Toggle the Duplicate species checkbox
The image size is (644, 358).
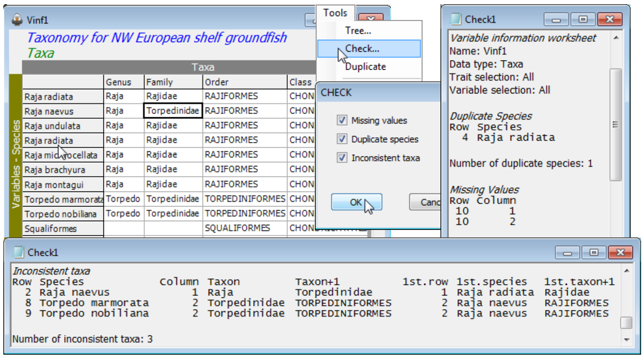coord(342,139)
